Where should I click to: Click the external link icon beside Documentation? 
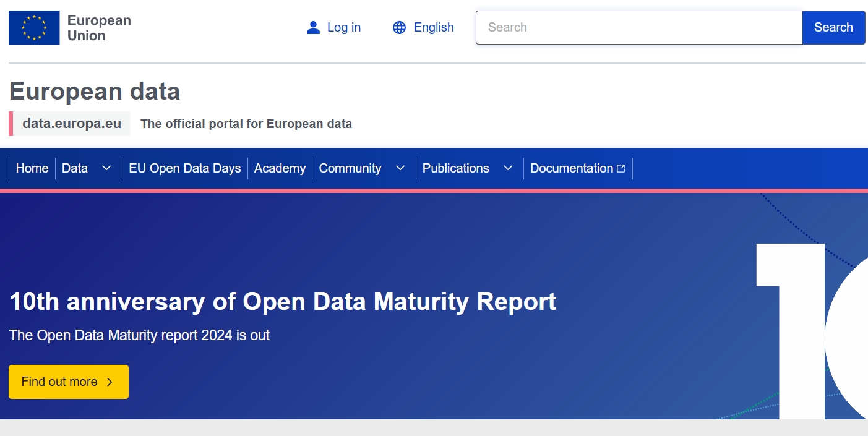pyautogui.click(x=621, y=168)
